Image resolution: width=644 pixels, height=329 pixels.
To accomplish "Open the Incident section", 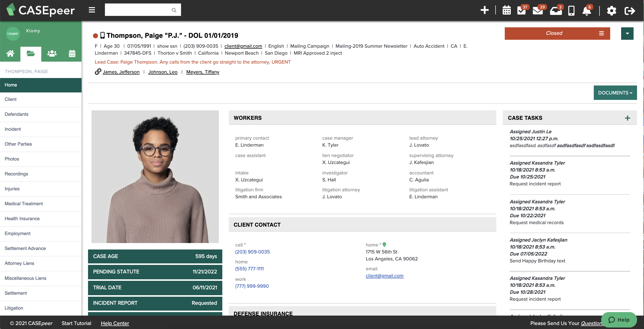I will pos(41,129).
